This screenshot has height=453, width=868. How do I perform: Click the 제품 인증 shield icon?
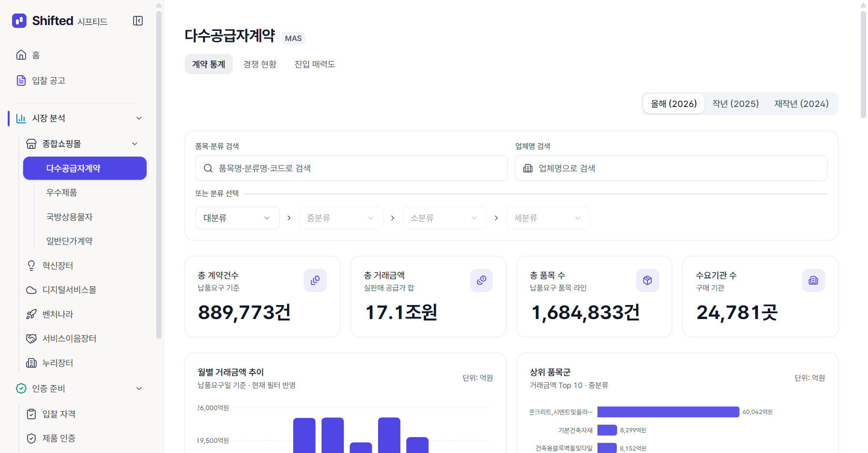click(31, 438)
